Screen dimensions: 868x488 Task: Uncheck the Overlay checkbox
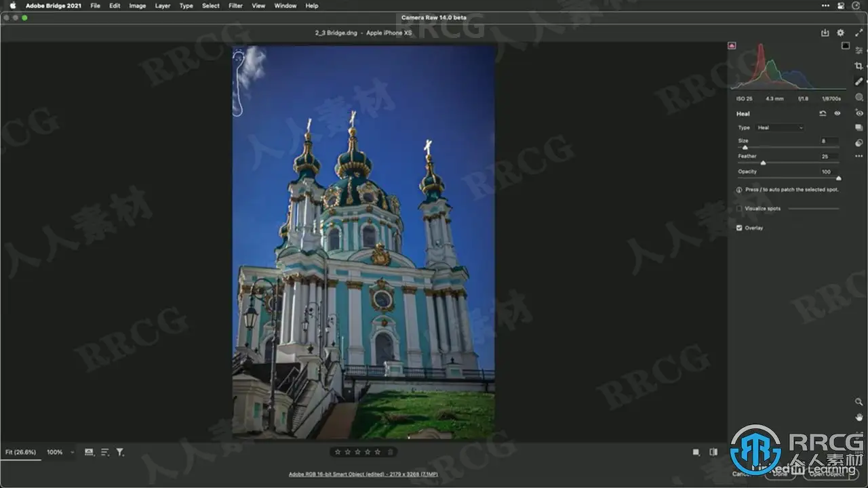[x=739, y=228]
